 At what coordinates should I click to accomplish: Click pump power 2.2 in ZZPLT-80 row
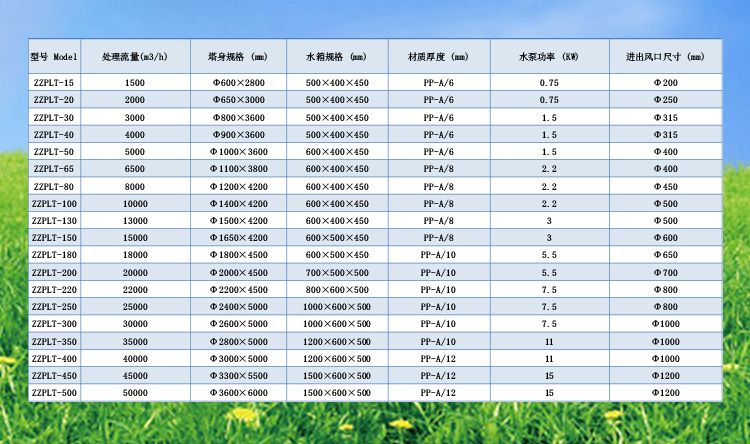(549, 187)
